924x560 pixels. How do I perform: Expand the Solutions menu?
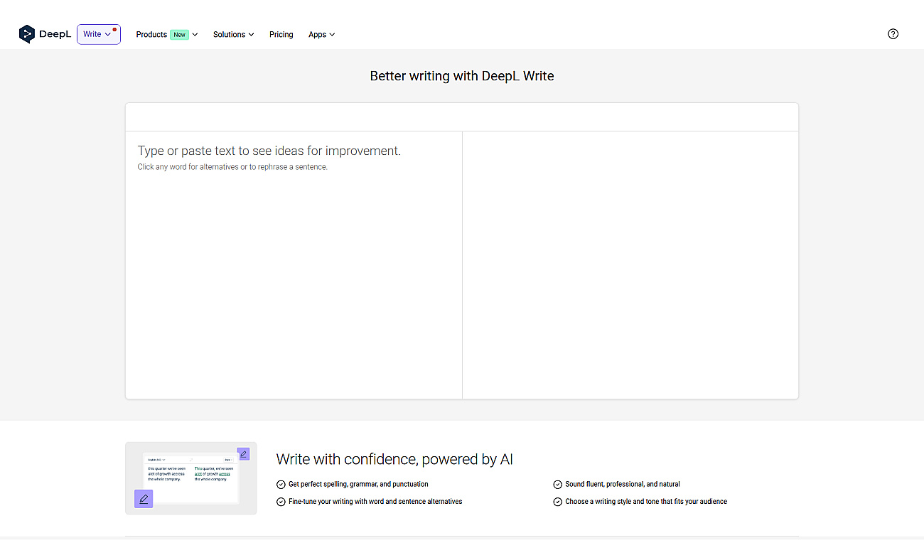point(234,34)
